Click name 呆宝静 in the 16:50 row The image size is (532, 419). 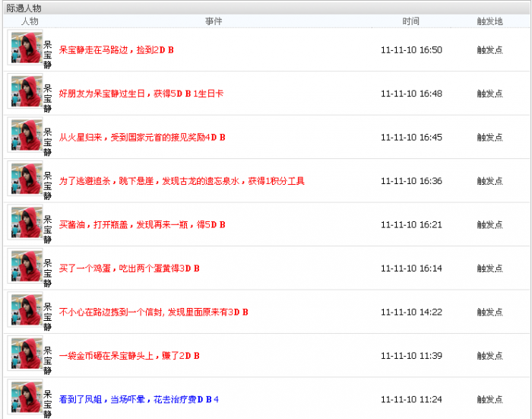(47, 55)
